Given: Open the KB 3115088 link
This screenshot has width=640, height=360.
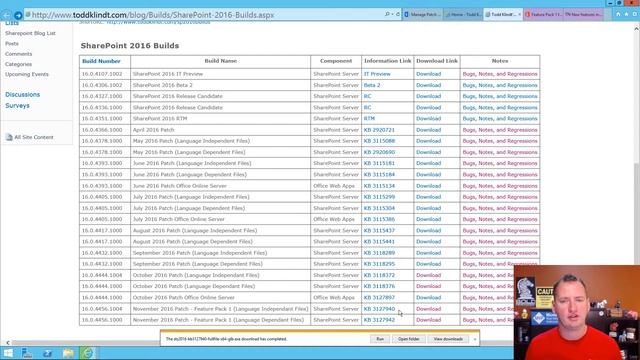Looking at the screenshot, I should [379, 141].
